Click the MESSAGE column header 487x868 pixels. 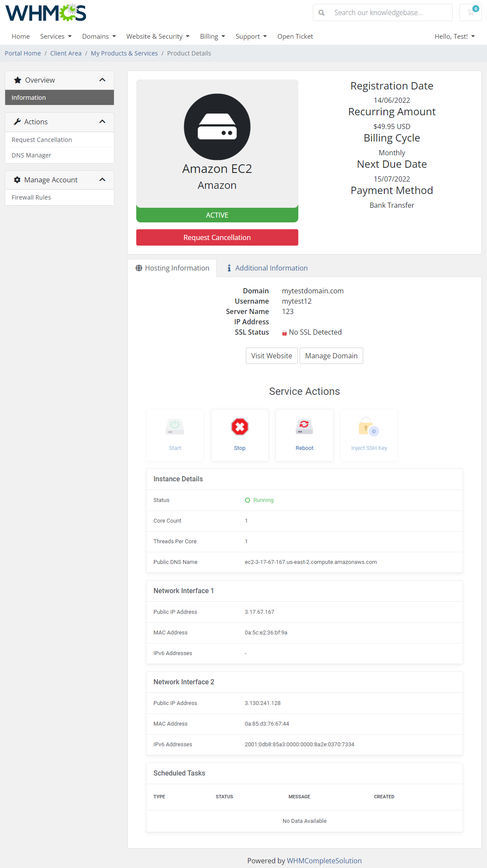point(299,797)
